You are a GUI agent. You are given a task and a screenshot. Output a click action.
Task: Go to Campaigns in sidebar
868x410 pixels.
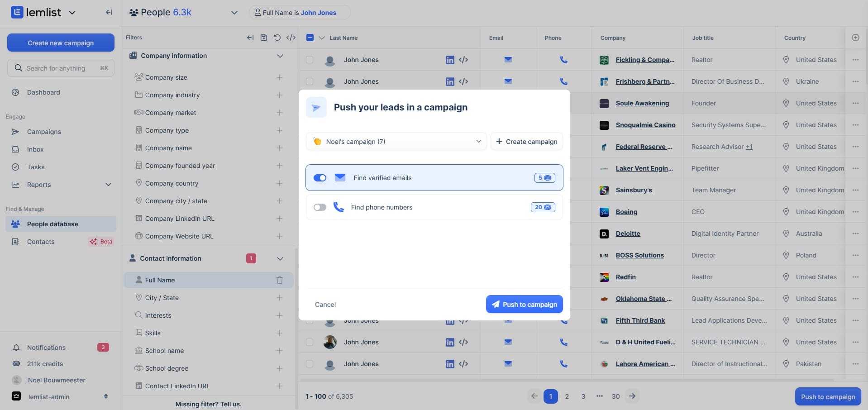[61, 132]
